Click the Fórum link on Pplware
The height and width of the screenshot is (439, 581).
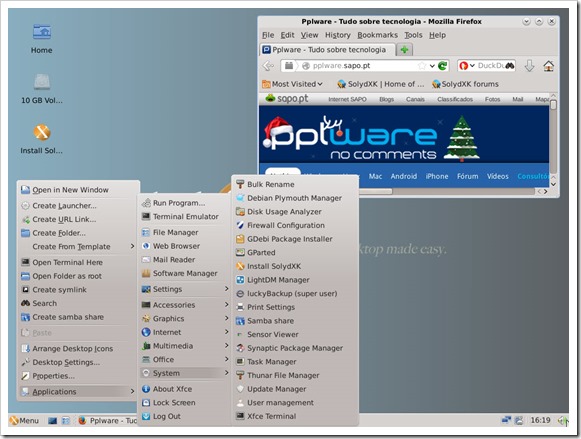467,176
